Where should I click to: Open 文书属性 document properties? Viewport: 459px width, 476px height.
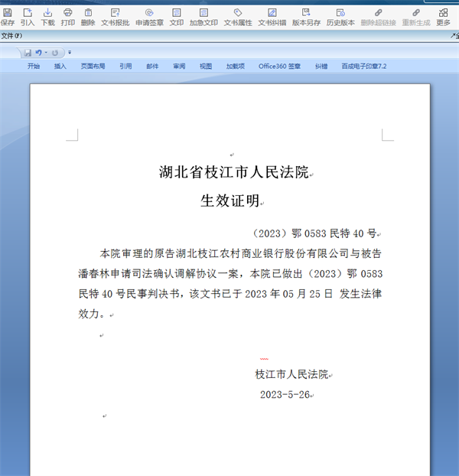238,17
